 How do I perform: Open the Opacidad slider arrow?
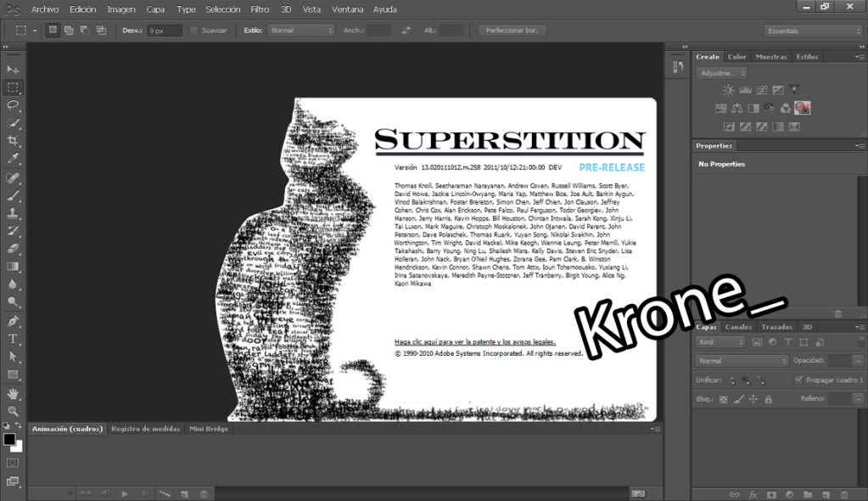(858, 361)
